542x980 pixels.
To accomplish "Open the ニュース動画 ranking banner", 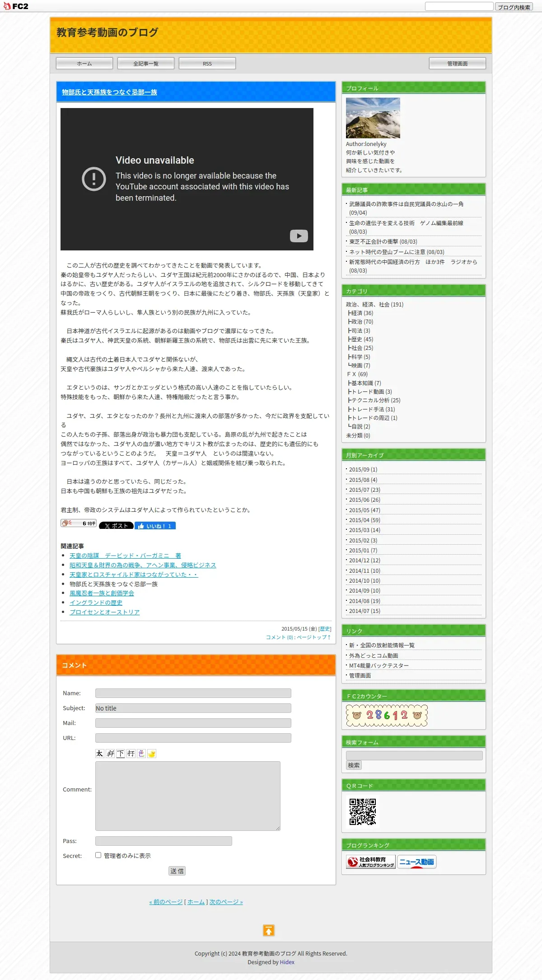I will (416, 862).
